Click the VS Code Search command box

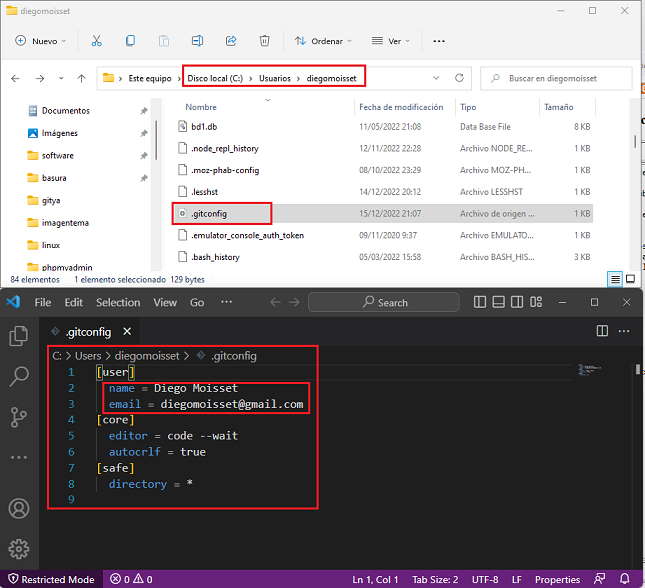click(383, 302)
